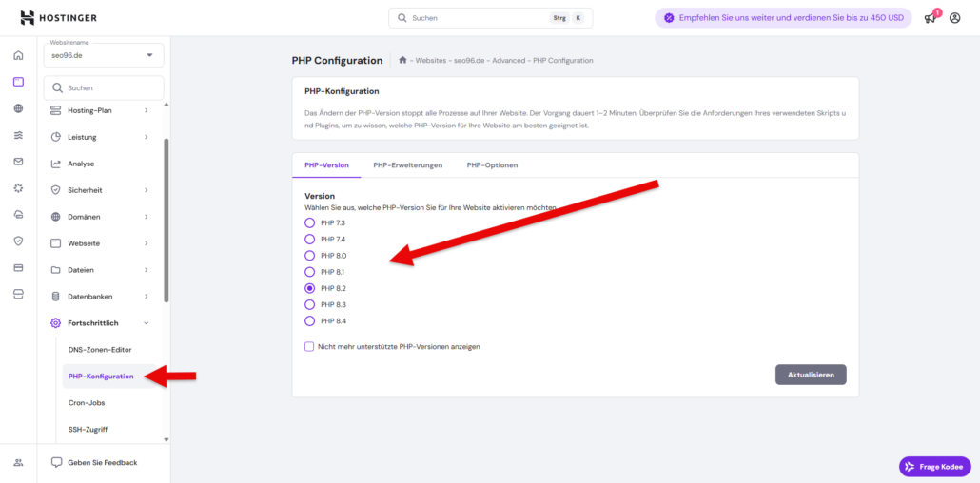Click the Websites breadcrumb link
Screen dimensions: 980x483
[x=431, y=61]
